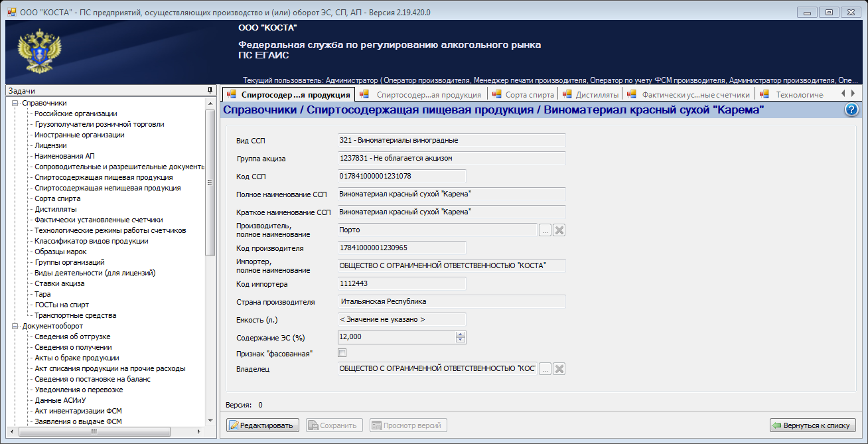Clear the Владелец field with X button
The height and width of the screenshot is (444, 868).
559,369
